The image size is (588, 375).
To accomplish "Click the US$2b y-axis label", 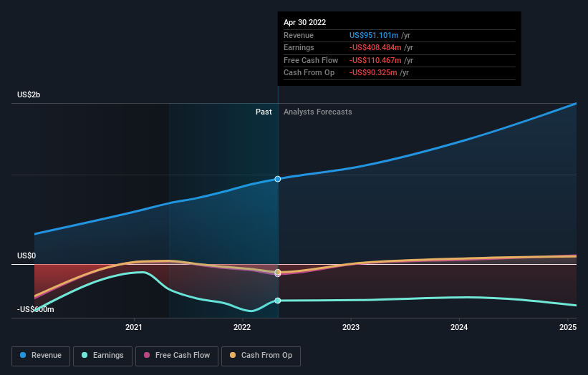I will (29, 94).
